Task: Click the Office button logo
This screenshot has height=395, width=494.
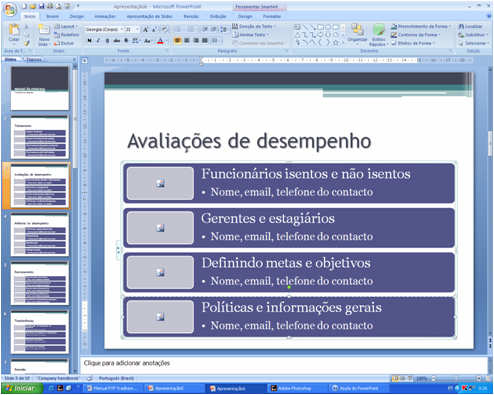Action: pyautogui.click(x=11, y=10)
